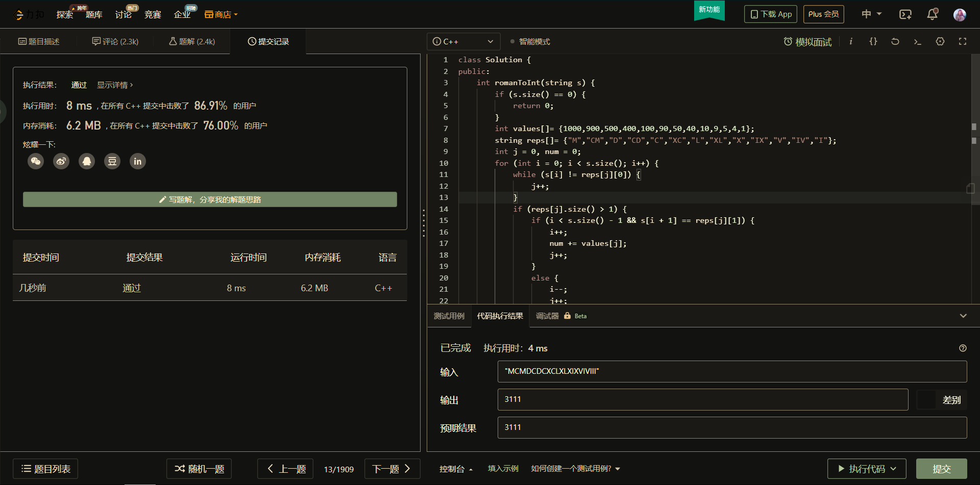Open editor settings gear icon
Image resolution: width=980 pixels, height=485 pixels.
pyautogui.click(x=940, y=42)
